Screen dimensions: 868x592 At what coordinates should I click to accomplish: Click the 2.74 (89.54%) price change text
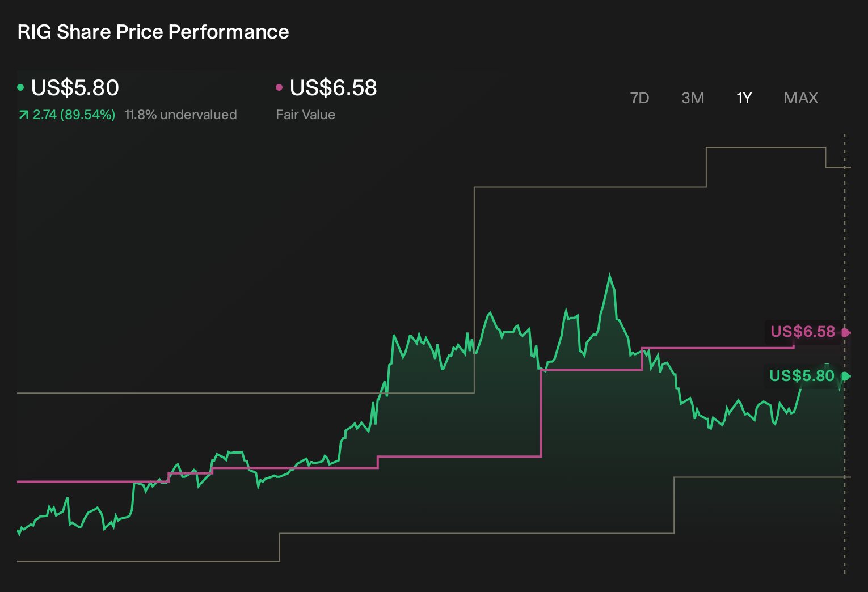point(74,115)
